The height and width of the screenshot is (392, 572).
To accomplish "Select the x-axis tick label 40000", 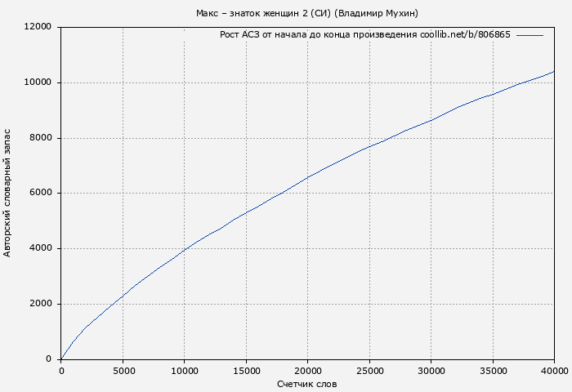I will tap(554, 370).
